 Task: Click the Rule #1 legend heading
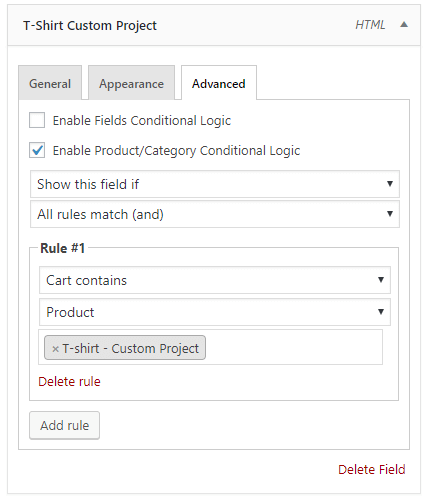click(62, 248)
